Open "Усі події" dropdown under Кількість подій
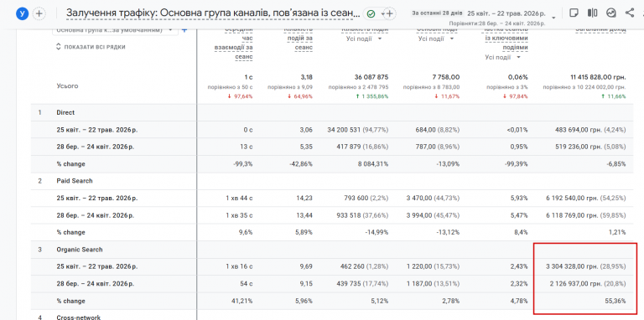Screen dimensions: 644x320 pyautogui.click(x=364, y=39)
